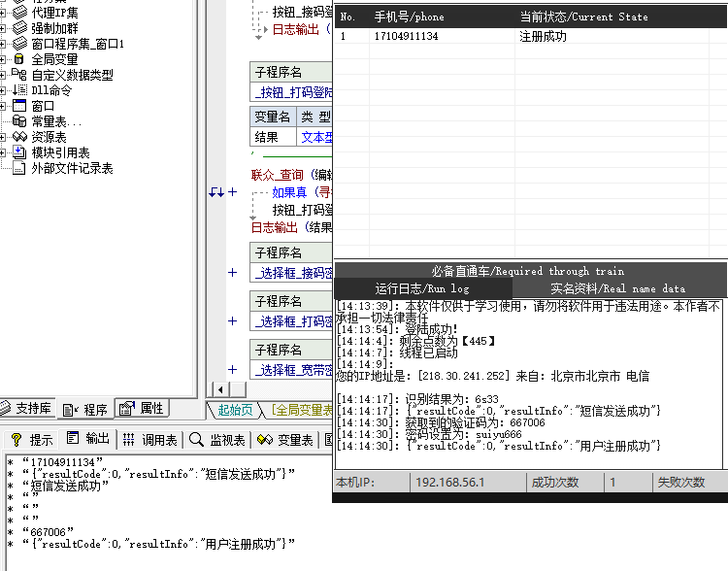Click the 属性 tab icon
This screenshot has width=728, height=571.
[127, 408]
